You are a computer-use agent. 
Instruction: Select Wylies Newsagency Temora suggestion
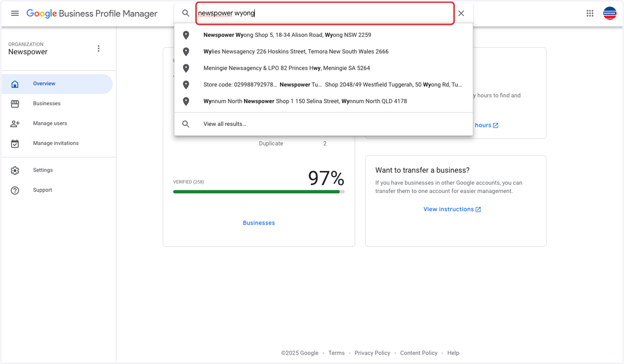(323, 51)
